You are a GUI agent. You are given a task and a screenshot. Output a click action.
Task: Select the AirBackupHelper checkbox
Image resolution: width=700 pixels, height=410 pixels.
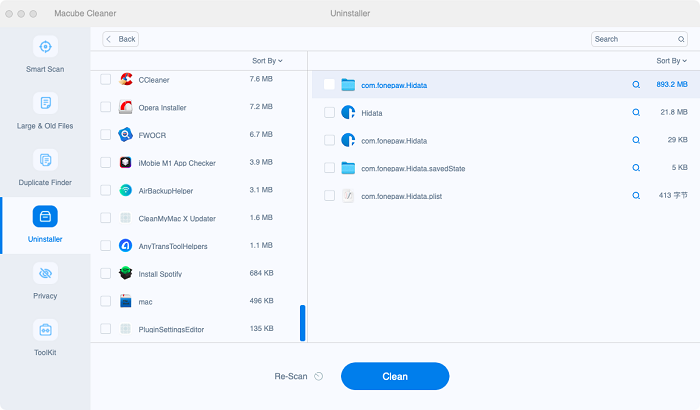point(106,190)
